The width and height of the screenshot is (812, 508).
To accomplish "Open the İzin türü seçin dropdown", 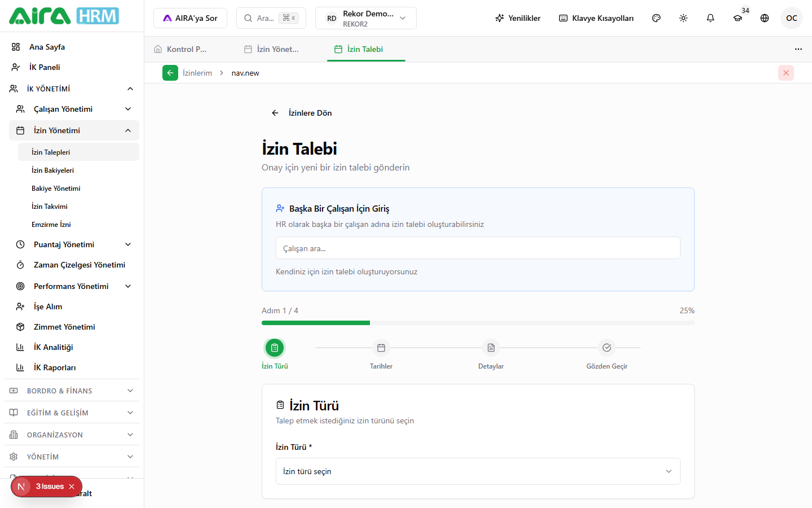I will point(478,471).
